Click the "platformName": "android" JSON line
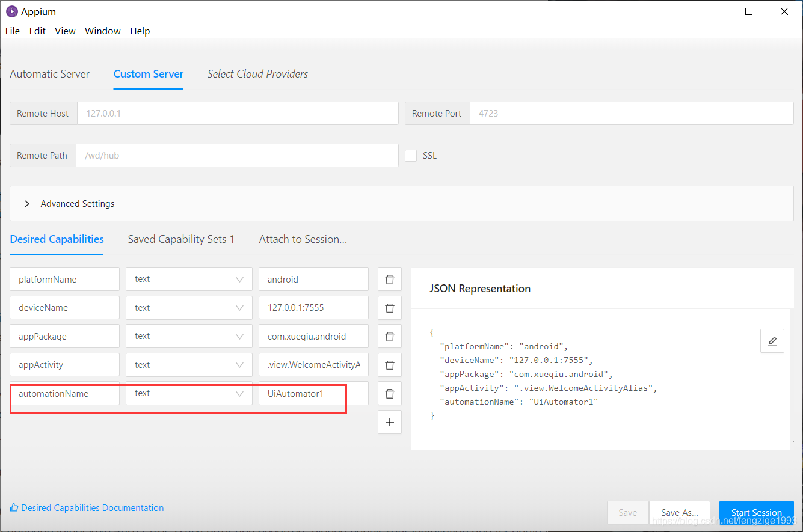 pos(505,346)
